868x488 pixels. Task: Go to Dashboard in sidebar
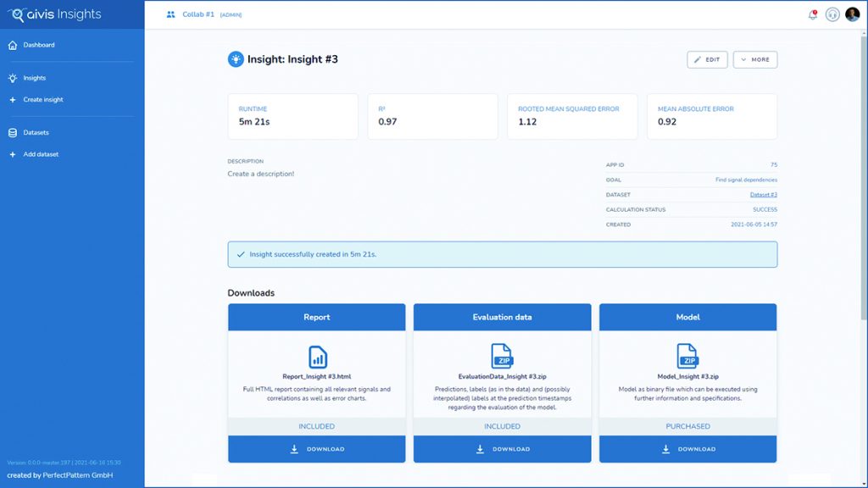[x=39, y=45]
